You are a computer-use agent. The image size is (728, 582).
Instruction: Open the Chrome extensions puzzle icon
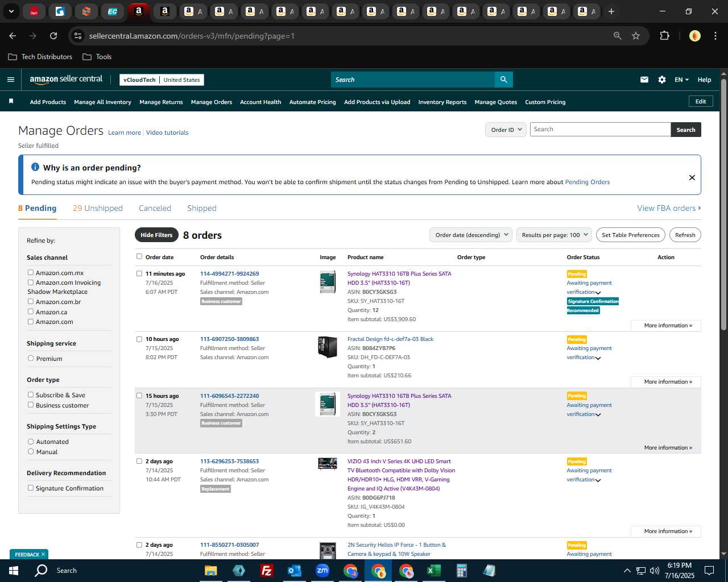tap(664, 36)
